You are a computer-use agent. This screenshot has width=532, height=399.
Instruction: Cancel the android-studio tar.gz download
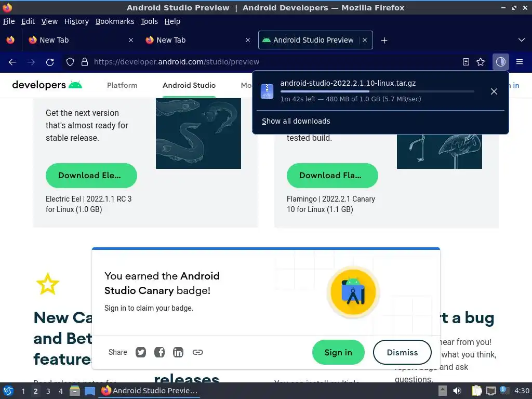tap(494, 91)
